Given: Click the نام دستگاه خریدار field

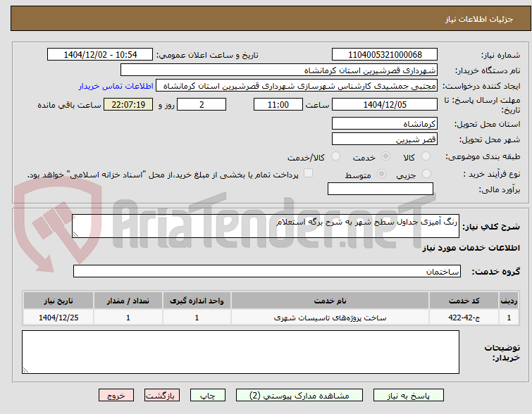Looking at the screenshot, I should tap(279, 70).
